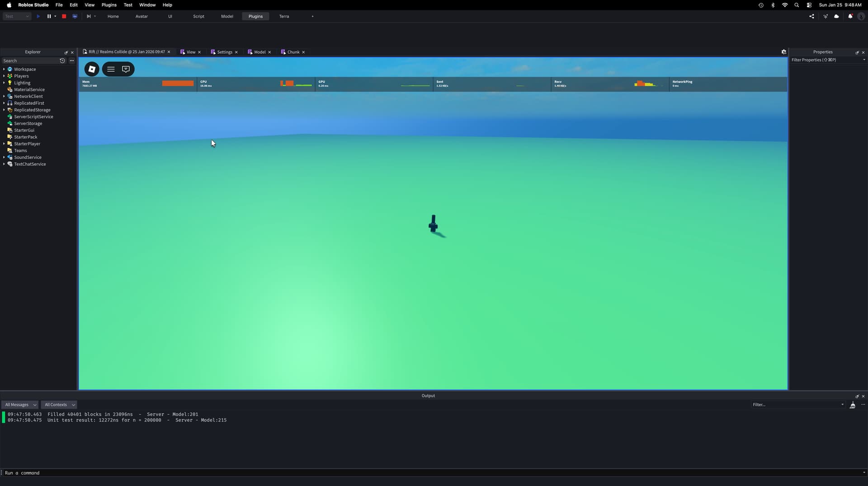Switch to the Avatar ribbon tab

(142, 16)
